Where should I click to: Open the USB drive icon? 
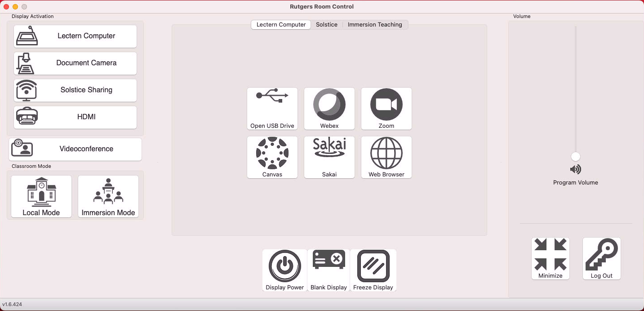click(x=272, y=108)
